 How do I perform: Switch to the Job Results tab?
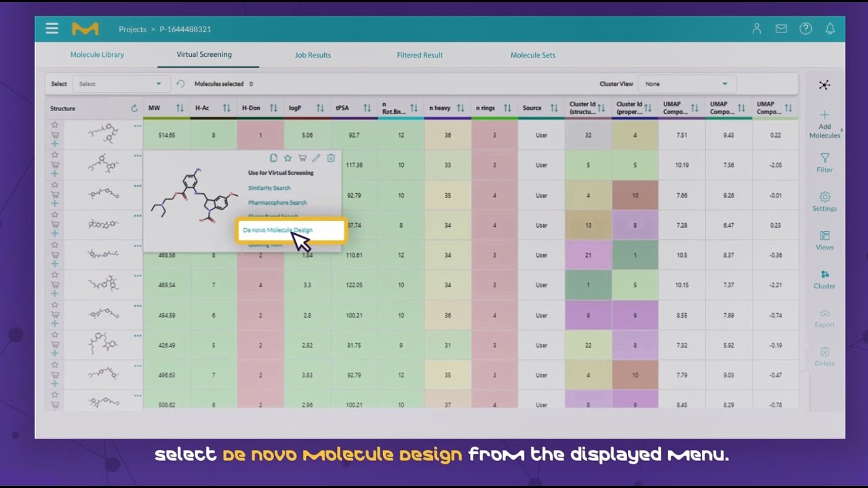click(313, 55)
